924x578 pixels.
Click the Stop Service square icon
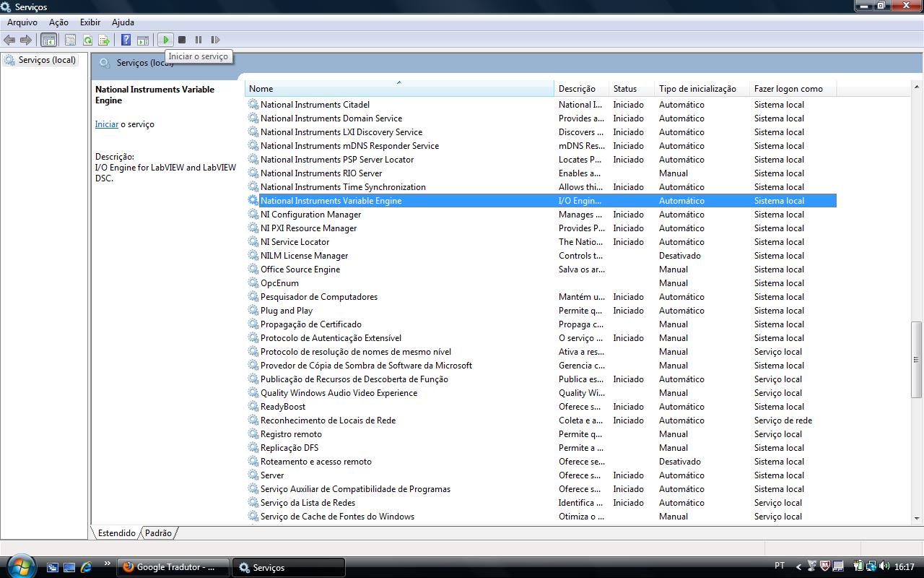pos(182,40)
